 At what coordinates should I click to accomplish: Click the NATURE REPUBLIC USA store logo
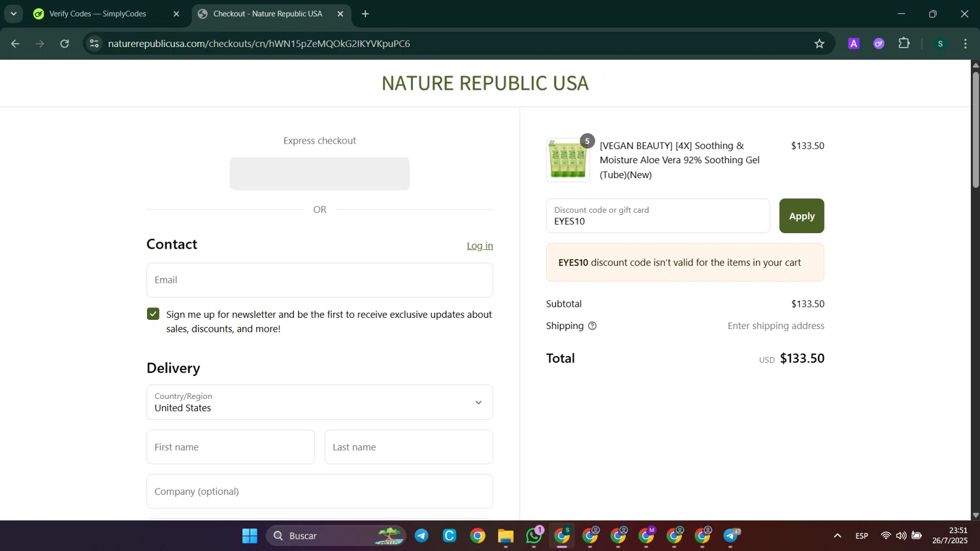485,83
